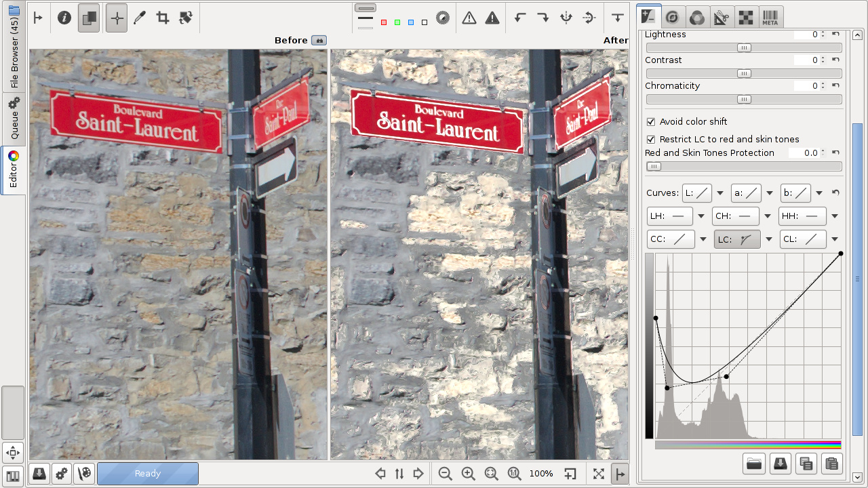Open the L curve type dropdown
Image resolution: width=868 pixels, height=488 pixels.
click(x=720, y=193)
